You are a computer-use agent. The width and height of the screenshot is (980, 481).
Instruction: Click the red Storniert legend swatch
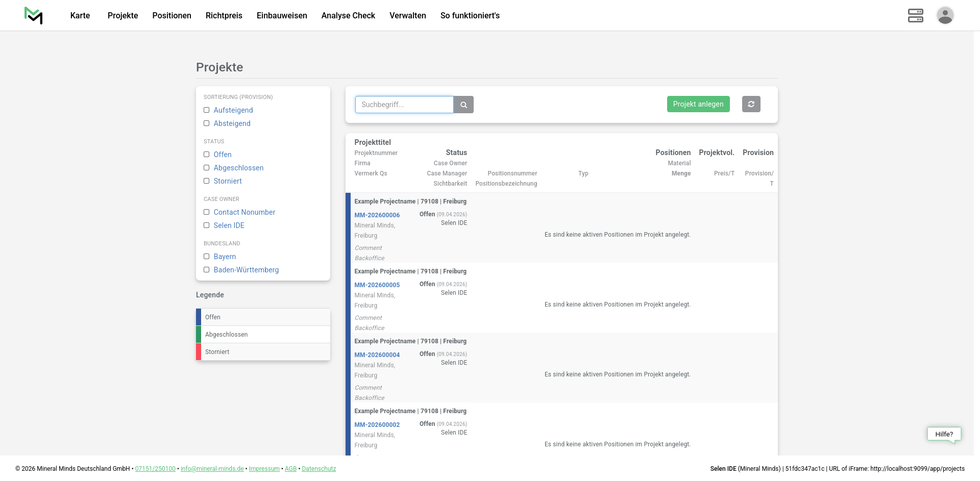pos(199,352)
